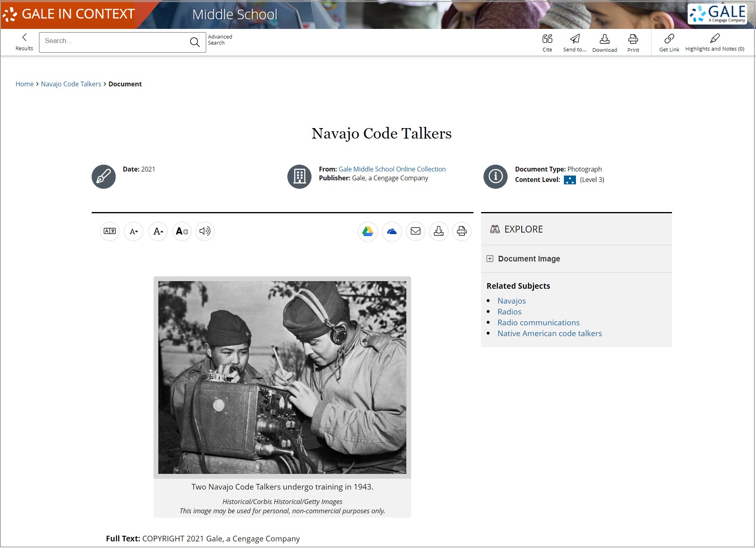This screenshot has height=549, width=756.
Task: Click Get Link to copy a document link
Action: click(x=669, y=42)
